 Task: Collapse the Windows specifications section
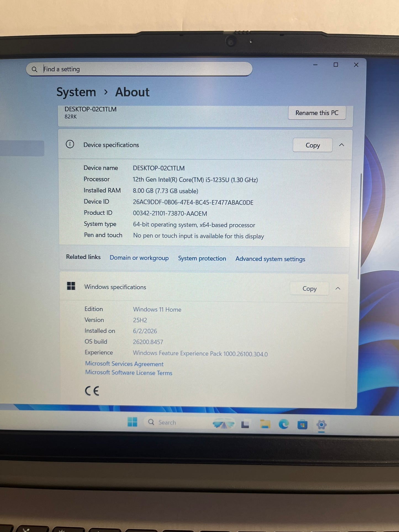point(338,289)
